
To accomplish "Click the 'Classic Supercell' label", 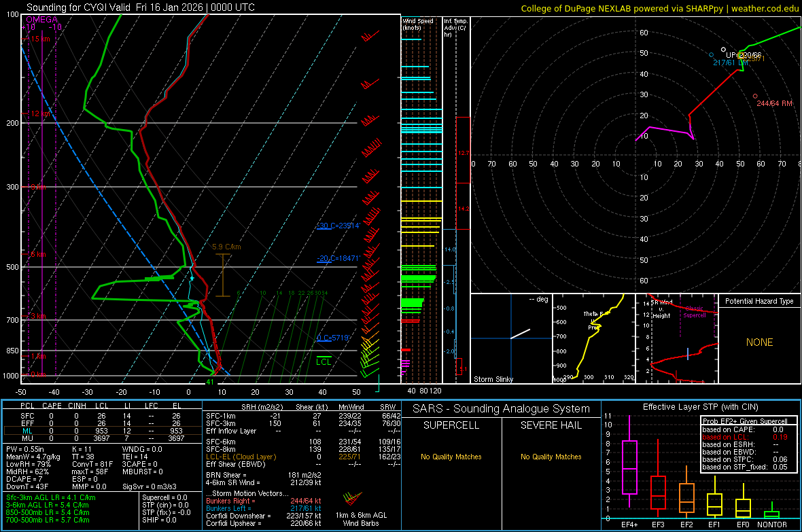I will pyautogui.click(x=695, y=312).
